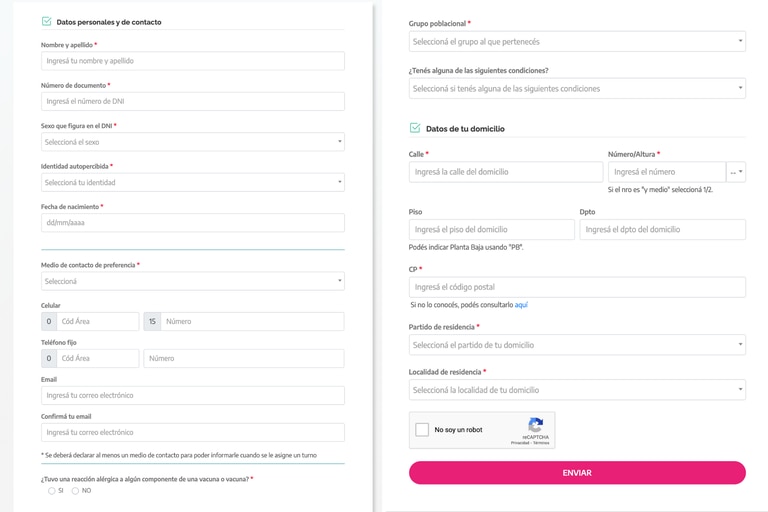This screenshot has height=512, width=768.
Task: Open the half-number selector next to Número/Altura
Action: tap(736, 172)
